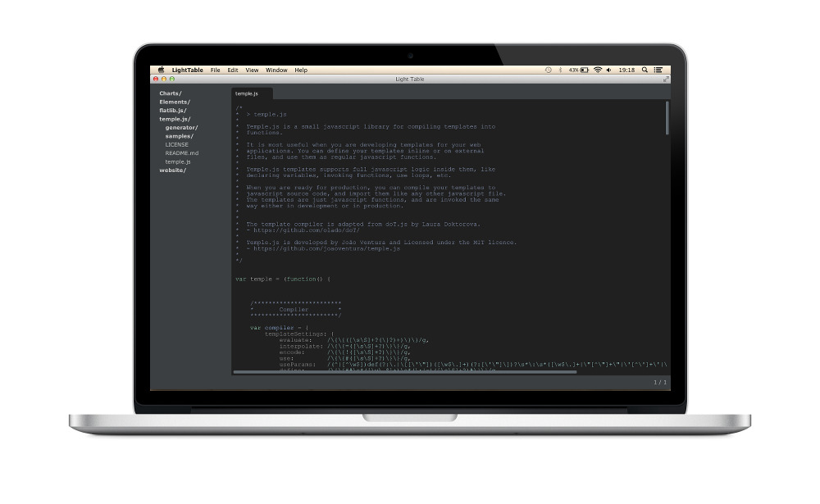Collapse the temple.js/ folder
Image resolution: width=820 pixels, height=504 pixels.
[x=175, y=119]
